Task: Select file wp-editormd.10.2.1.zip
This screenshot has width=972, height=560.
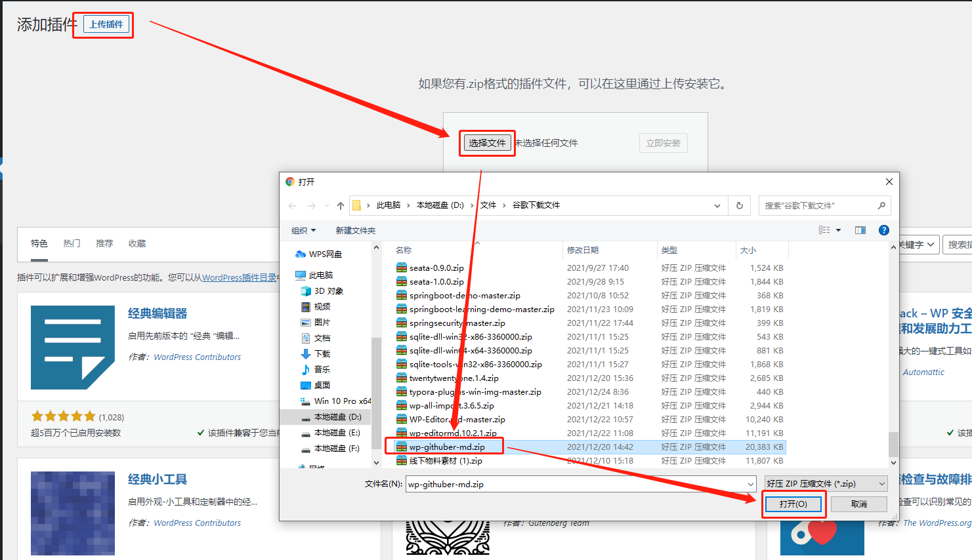Action: point(453,433)
